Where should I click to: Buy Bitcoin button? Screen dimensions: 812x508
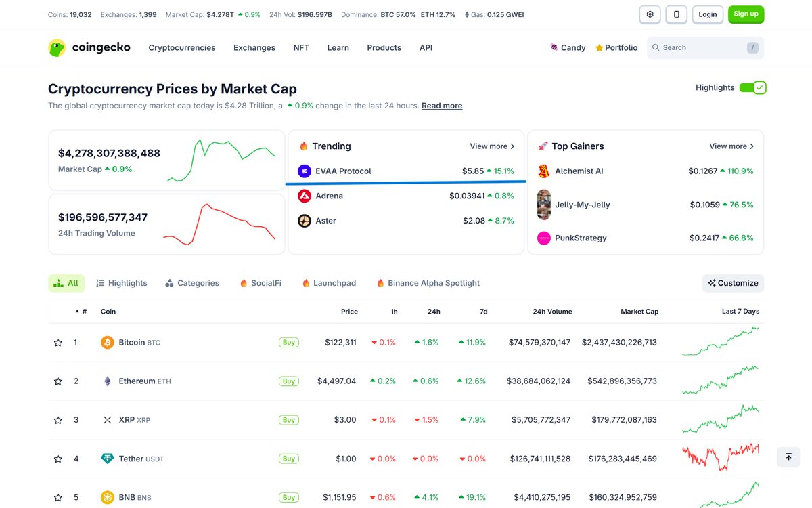coord(289,343)
